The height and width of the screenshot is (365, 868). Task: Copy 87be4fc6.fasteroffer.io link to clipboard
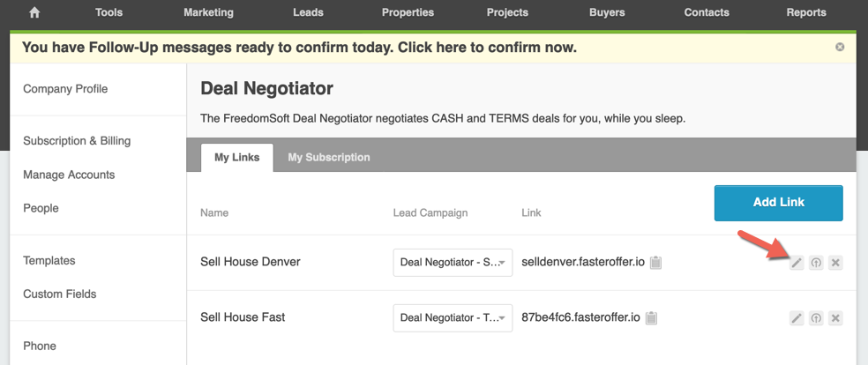(652, 318)
